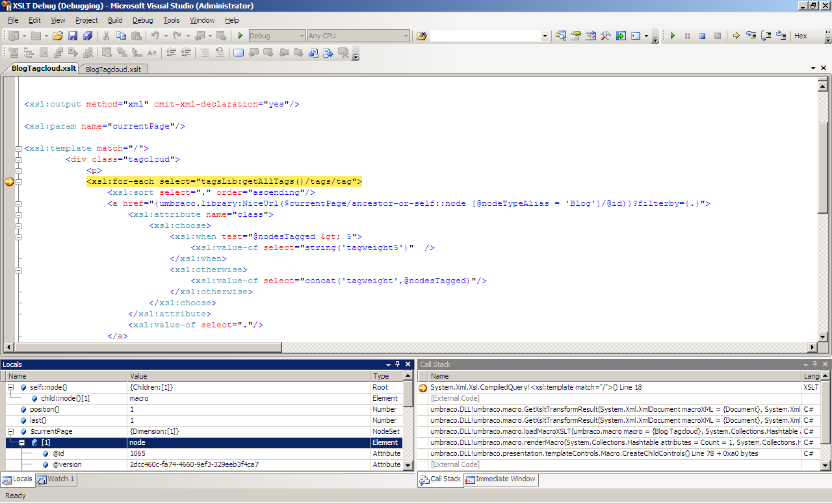Toggle a bookmark on the current line
The width and height of the screenshot is (832, 504).
[x=238, y=53]
